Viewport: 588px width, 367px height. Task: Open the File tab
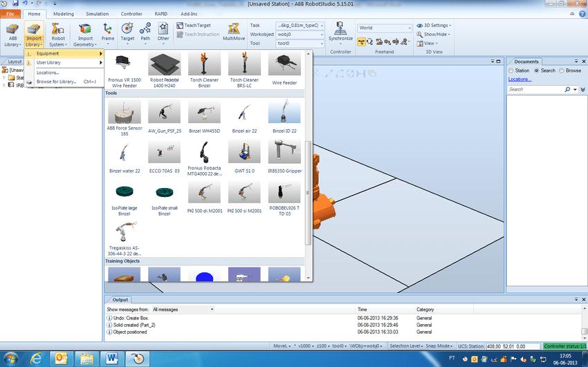pyautogui.click(x=10, y=14)
